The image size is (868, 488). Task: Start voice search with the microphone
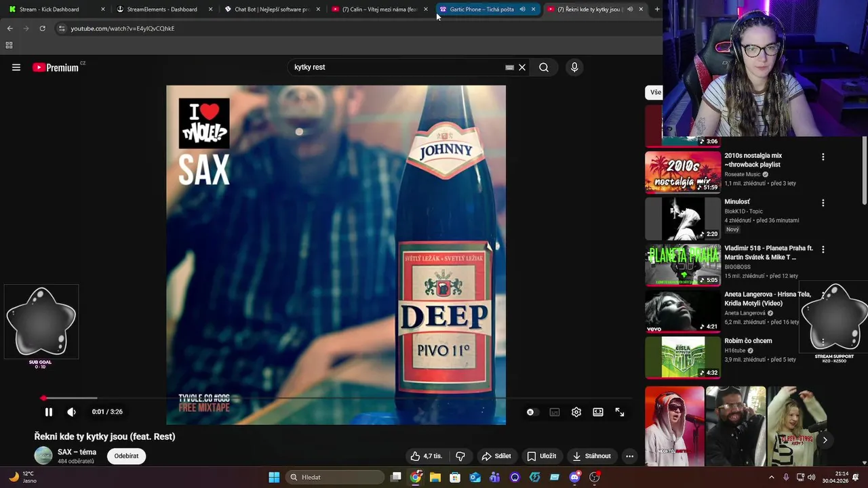point(574,67)
